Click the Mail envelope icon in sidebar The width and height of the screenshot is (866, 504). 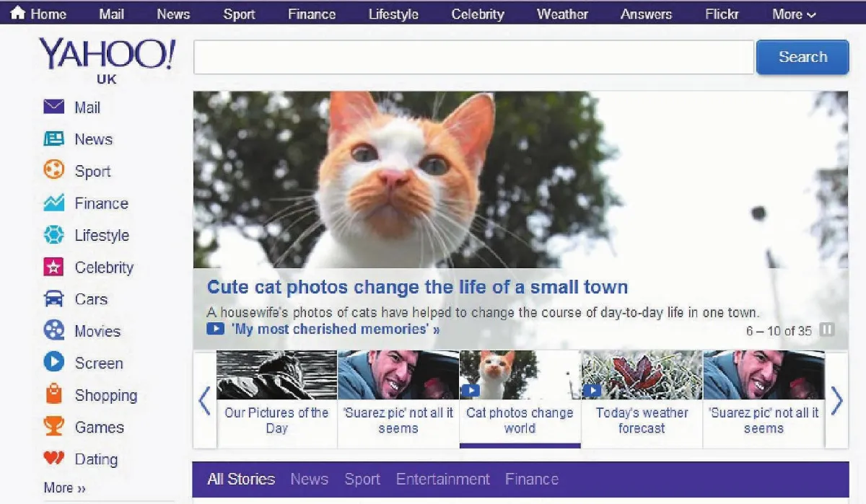pyautogui.click(x=54, y=107)
